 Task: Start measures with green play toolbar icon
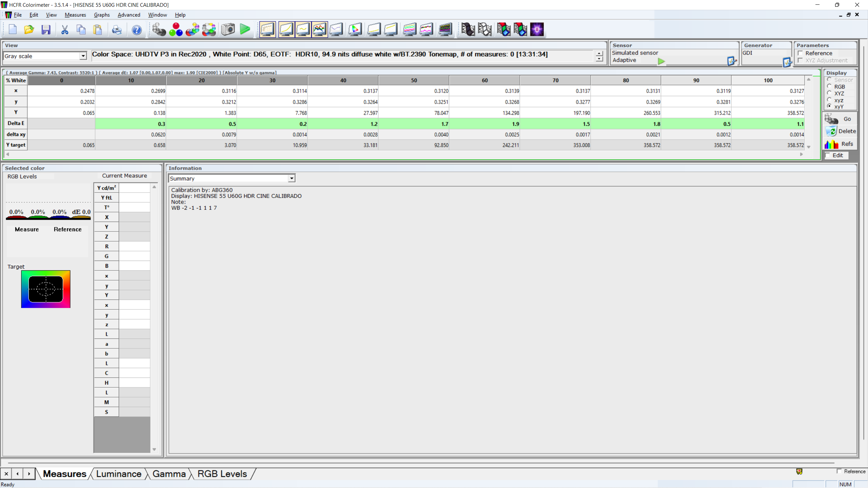[x=245, y=29]
